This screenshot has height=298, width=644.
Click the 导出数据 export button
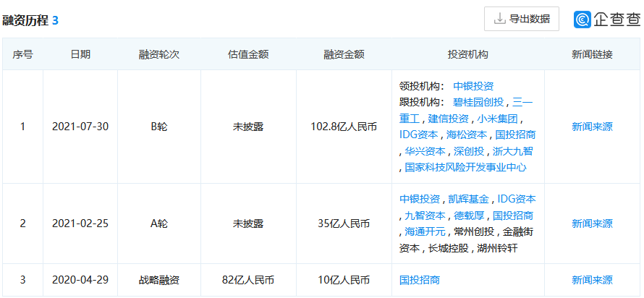click(x=521, y=19)
